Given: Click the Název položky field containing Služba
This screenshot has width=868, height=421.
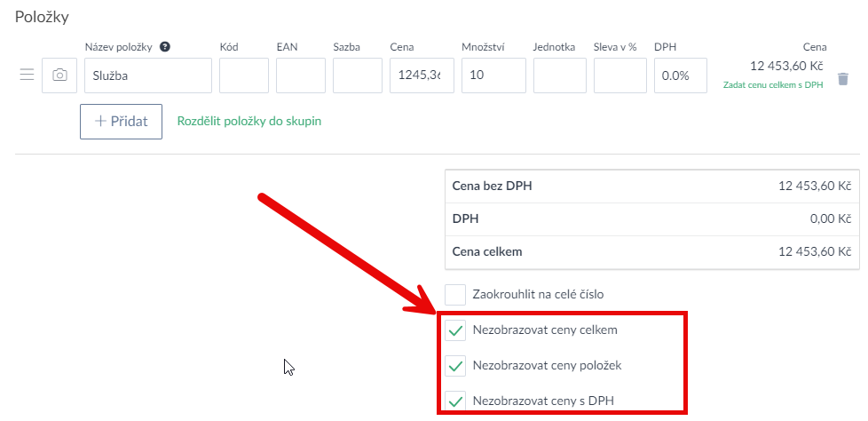Looking at the screenshot, I should (x=148, y=75).
